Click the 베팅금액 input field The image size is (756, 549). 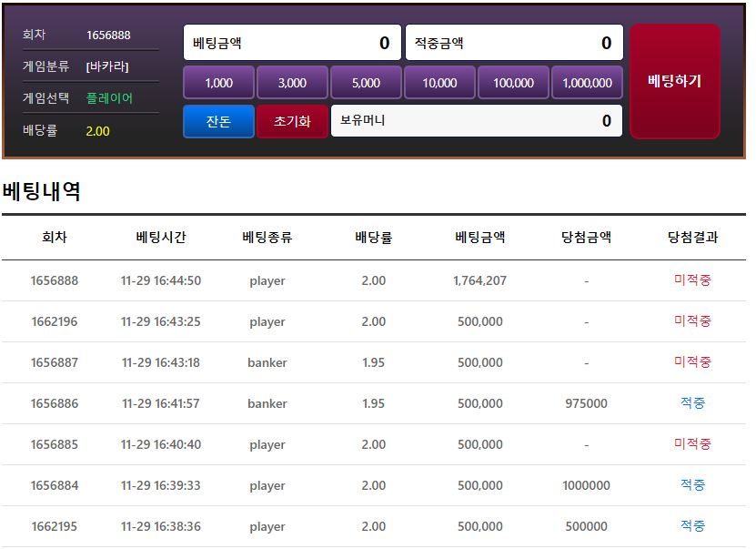coord(292,43)
